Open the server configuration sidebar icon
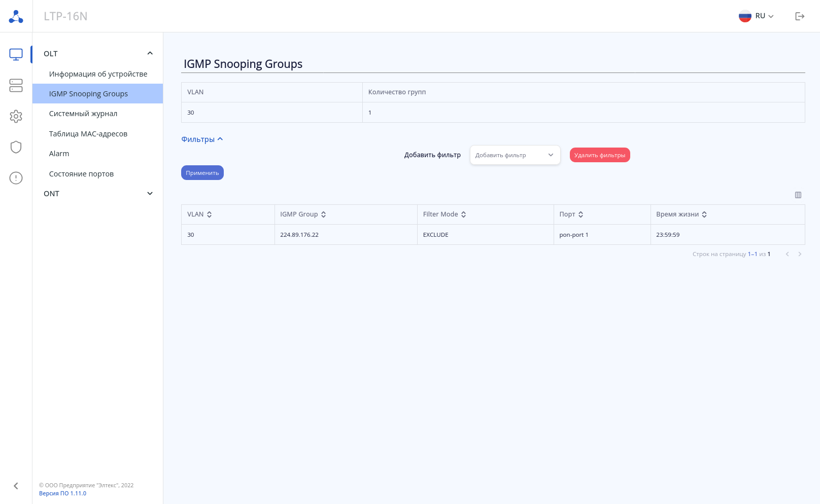The image size is (820, 504). [16, 85]
